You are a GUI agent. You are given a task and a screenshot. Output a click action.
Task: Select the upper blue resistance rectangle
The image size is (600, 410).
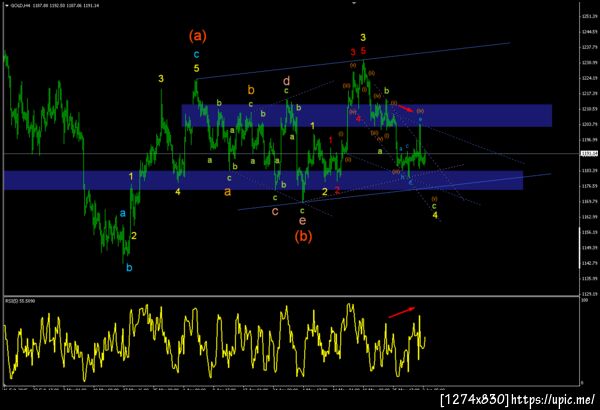tap(367, 115)
